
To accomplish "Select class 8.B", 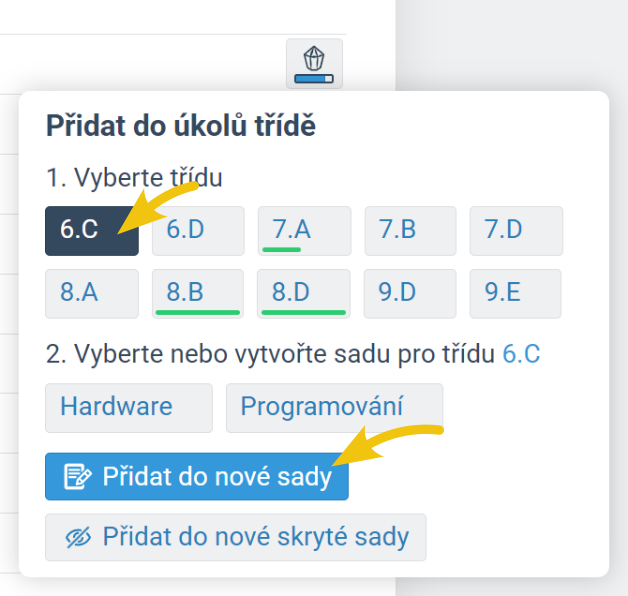I will coord(198,294).
